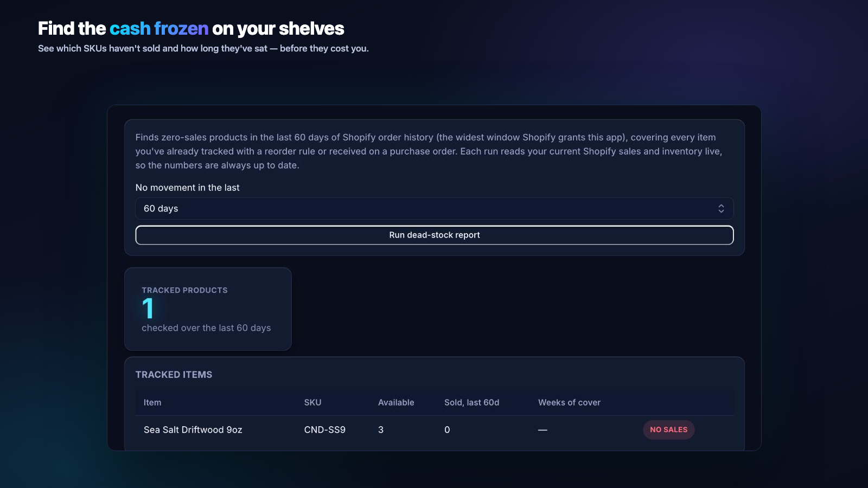This screenshot has height=488, width=868.
Task: Click the Available column header
Action: 396,403
